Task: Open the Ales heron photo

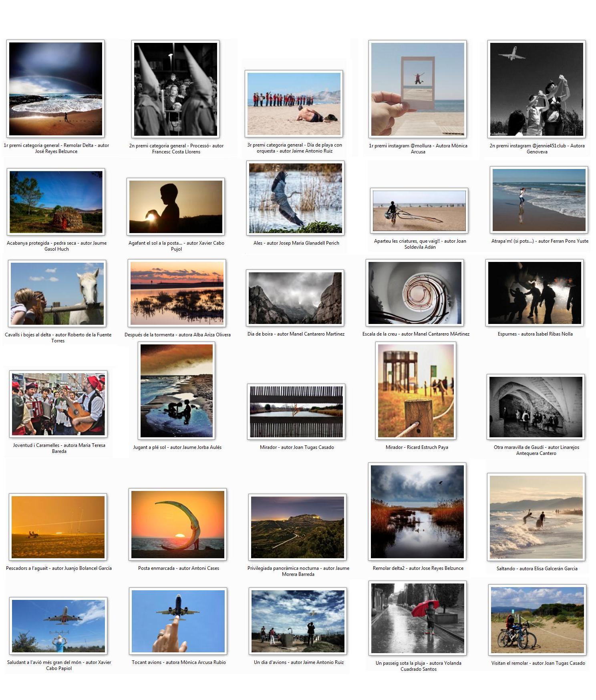Action: [295, 198]
